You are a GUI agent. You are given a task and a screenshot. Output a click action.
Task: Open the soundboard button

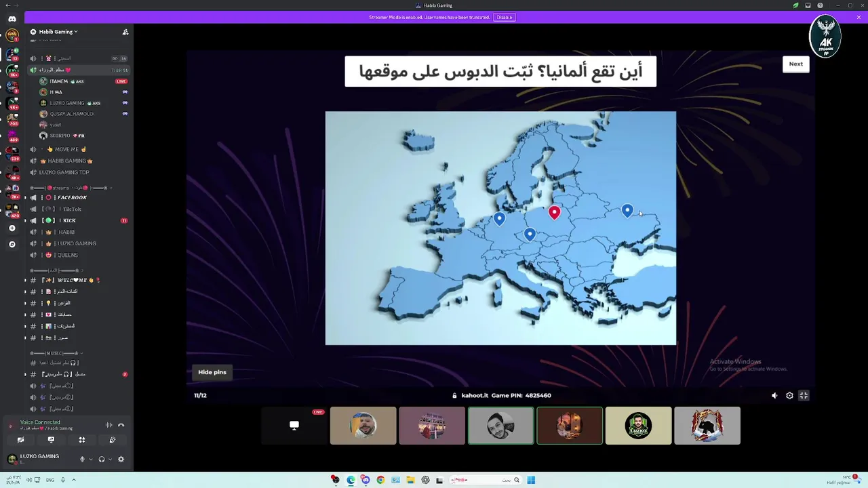pyautogui.click(x=113, y=440)
